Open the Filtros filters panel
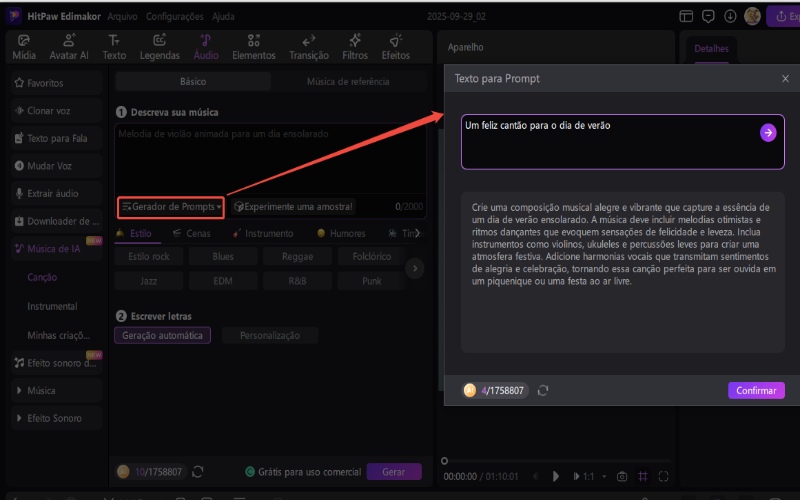The width and height of the screenshot is (800, 500). tap(355, 47)
